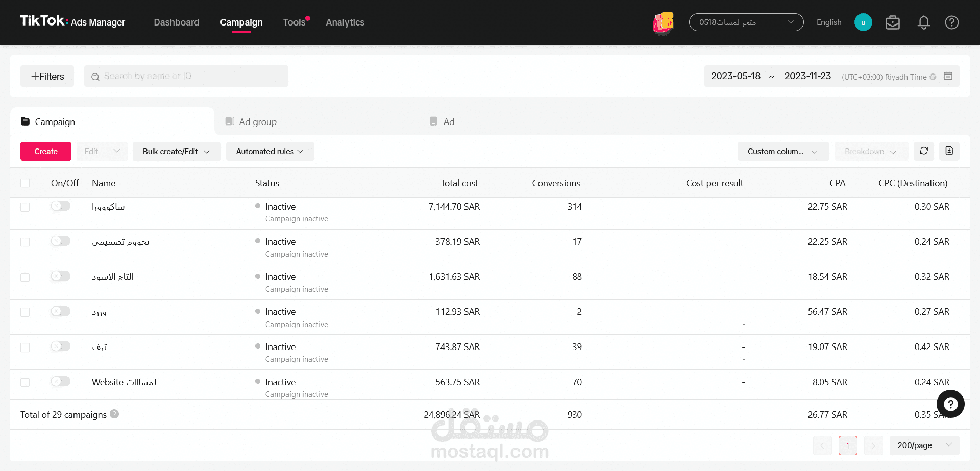This screenshot has height=471, width=980.
Task: Click the notifications bell icon
Action: (923, 22)
